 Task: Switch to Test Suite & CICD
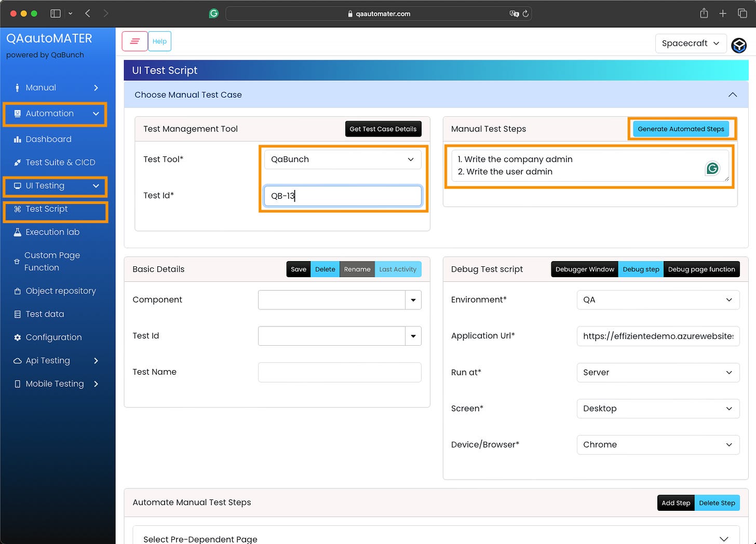coord(60,162)
